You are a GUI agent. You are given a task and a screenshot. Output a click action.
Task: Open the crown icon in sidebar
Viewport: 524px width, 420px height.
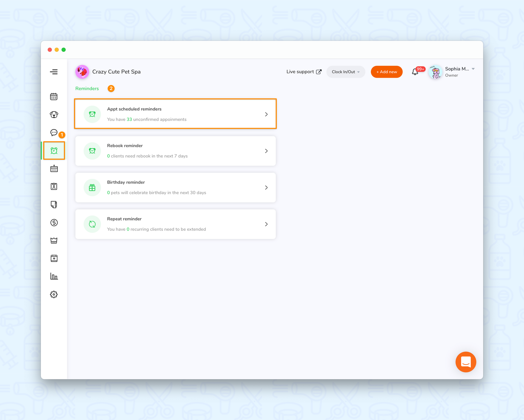pos(54,240)
